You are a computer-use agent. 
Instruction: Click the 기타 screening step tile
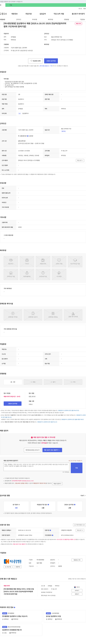(73, 382)
